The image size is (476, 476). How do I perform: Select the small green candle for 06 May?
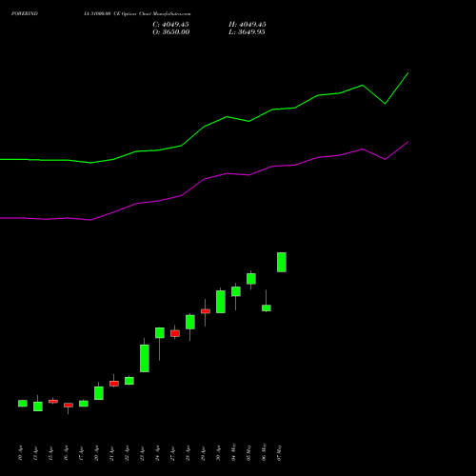267,307
